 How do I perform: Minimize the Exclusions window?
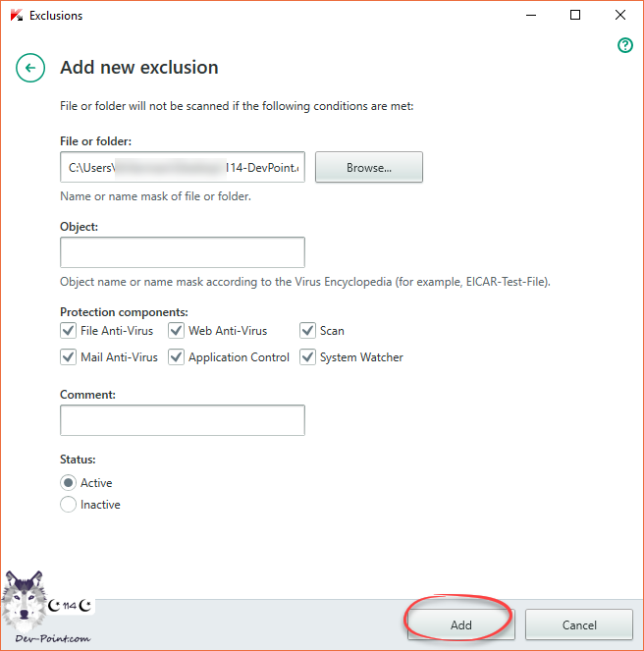530,16
